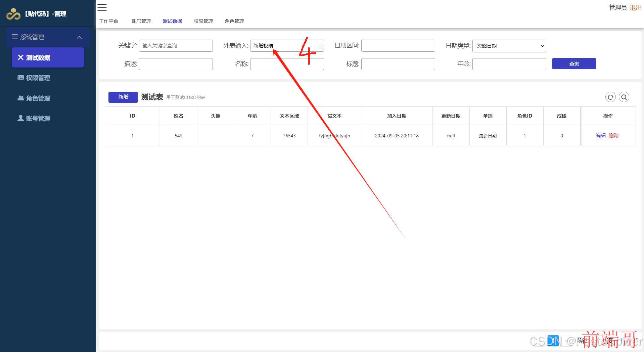The height and width of the screenshot is (352, 644).
Task: Click date cell 2024-09-05 20:11:18
Action: click(x=397, y=136)
